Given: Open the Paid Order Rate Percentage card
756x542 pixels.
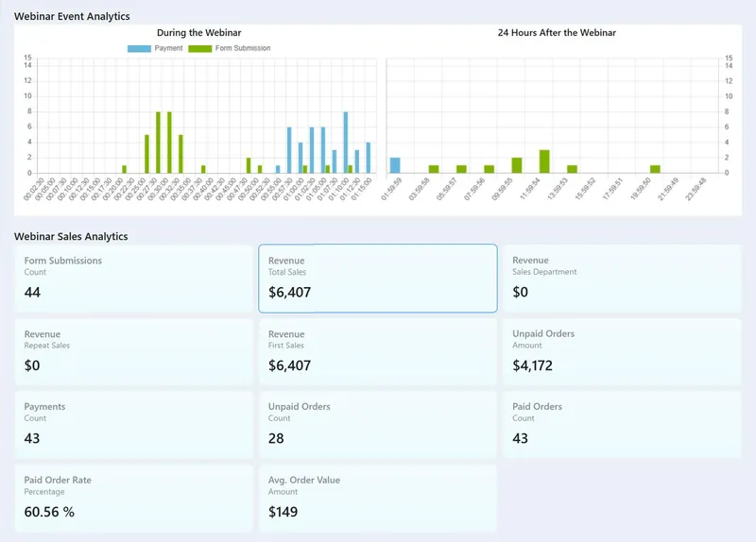Looking at the screenshot, I should (x=134, y=499).
